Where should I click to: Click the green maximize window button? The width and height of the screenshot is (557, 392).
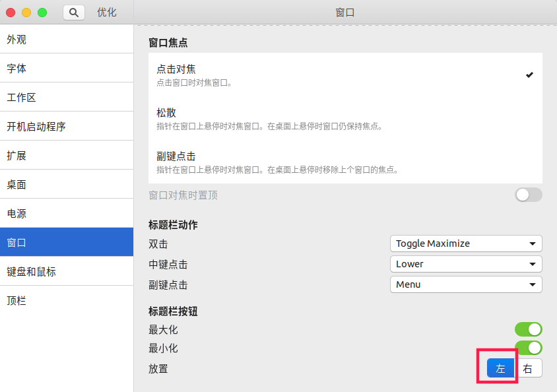point(42,13)
